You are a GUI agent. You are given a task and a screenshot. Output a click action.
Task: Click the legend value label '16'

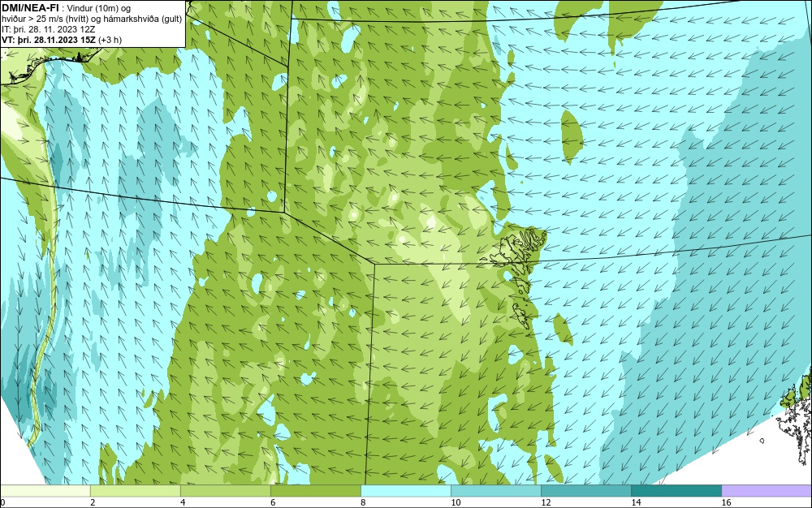point(726,502)
